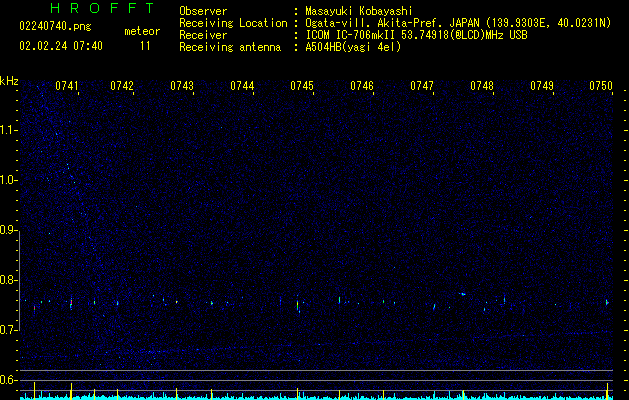Click the red meteor echo at 0741
The height and width of the screenshot is (400, 629).
[x=71, y=303]
